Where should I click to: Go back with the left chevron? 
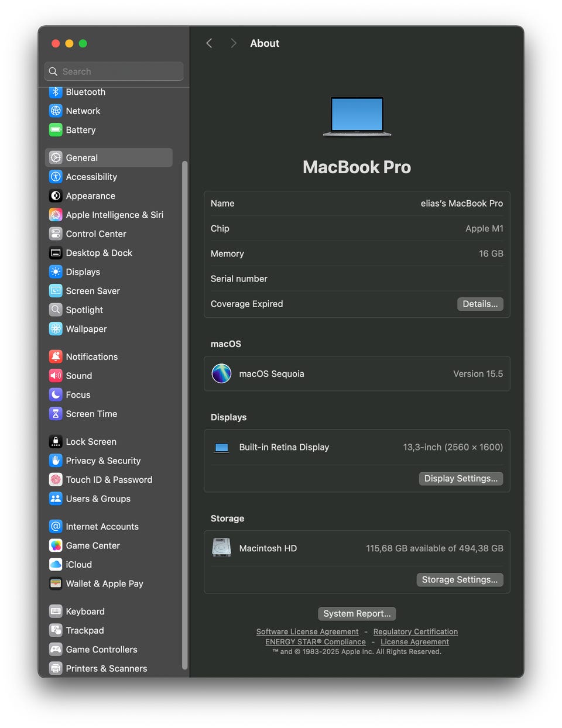(x=209, y=43)
